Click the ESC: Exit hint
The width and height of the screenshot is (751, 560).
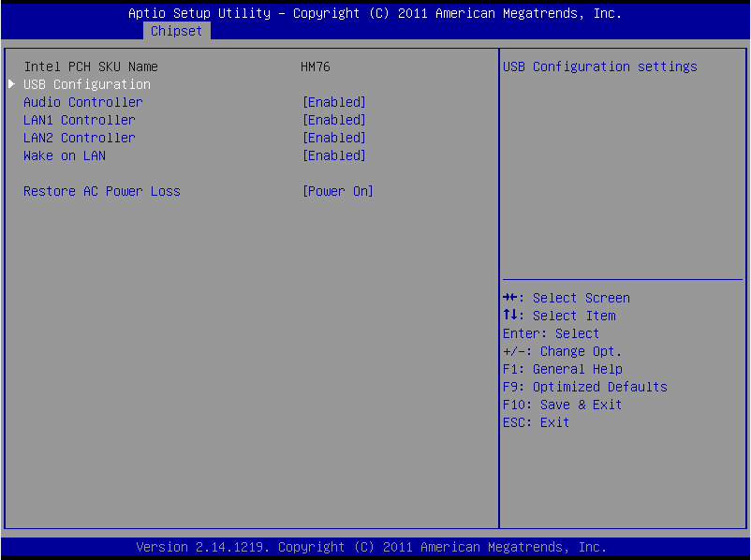536,422
